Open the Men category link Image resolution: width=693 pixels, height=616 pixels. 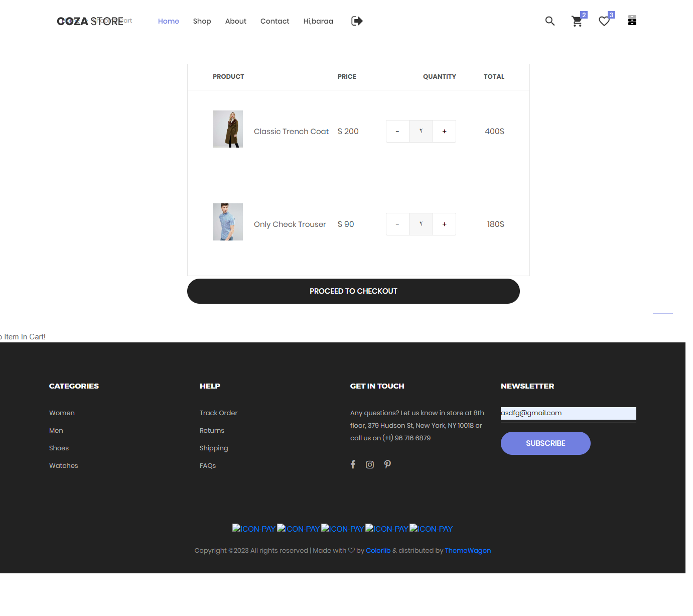click(x=56, y=431)
